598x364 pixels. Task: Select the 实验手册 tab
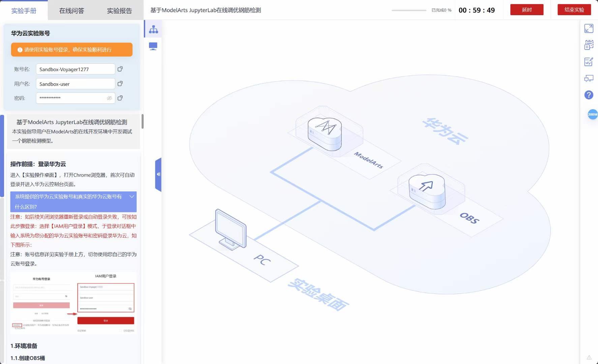pos(24,11)
